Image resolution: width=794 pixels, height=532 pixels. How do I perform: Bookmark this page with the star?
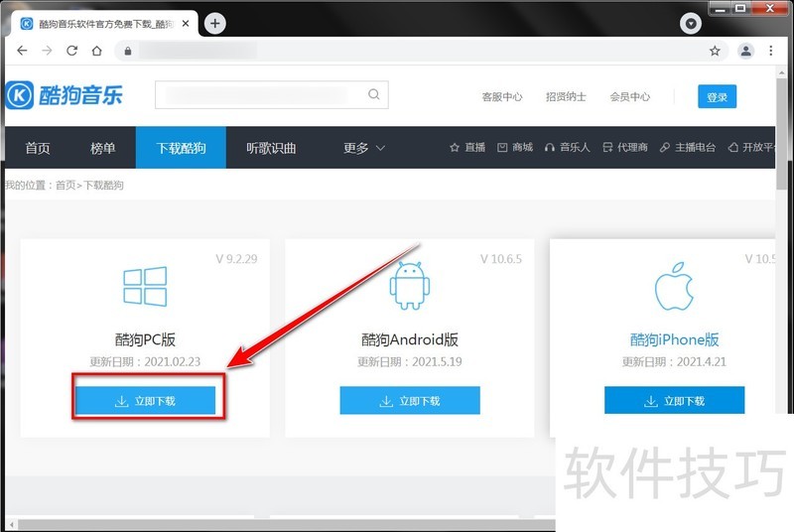click(715, 51)
